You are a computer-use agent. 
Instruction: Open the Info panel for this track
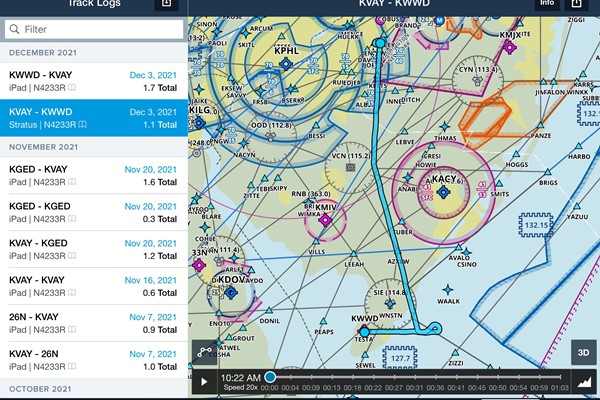click(546, 5)
